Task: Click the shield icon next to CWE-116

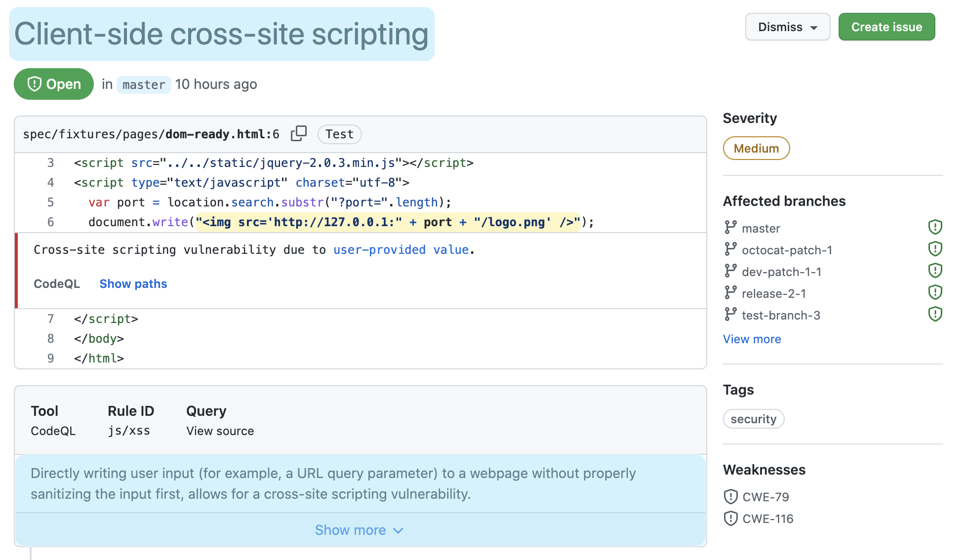Action: tap(730, 518)
